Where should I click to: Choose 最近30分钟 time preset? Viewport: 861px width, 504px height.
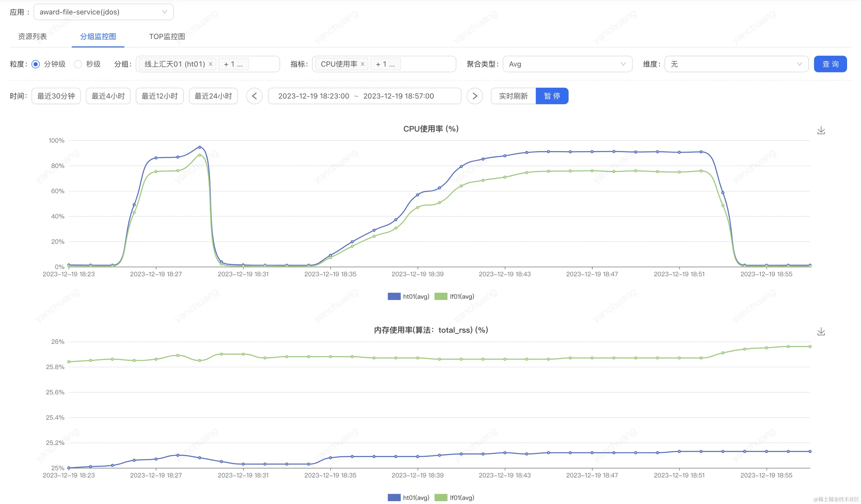coord(56,96)
